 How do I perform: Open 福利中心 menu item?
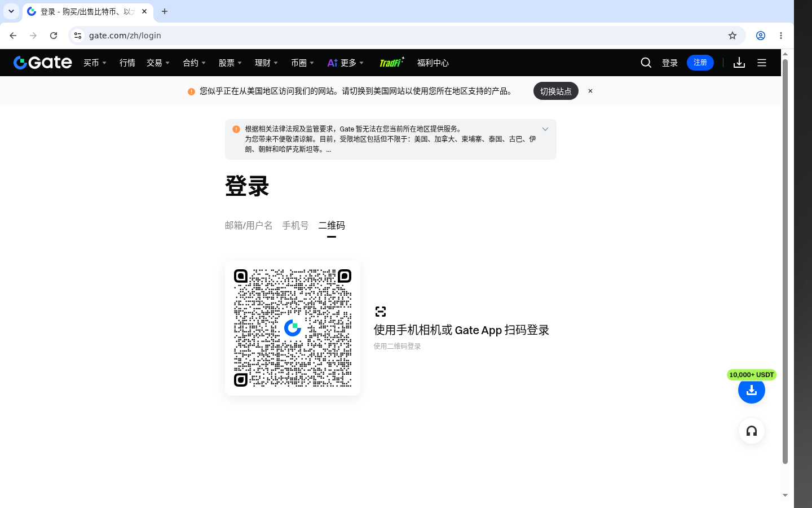[x=433, y=63]
